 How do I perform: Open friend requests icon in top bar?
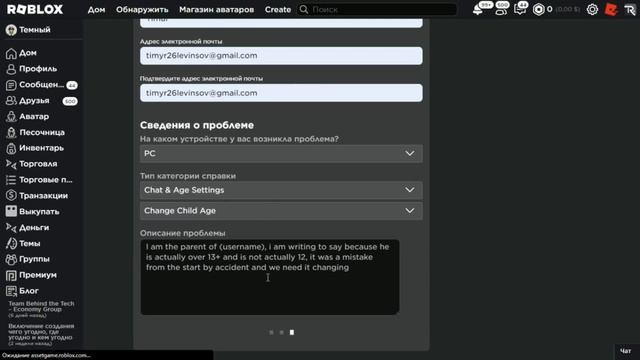click(500, 9)
